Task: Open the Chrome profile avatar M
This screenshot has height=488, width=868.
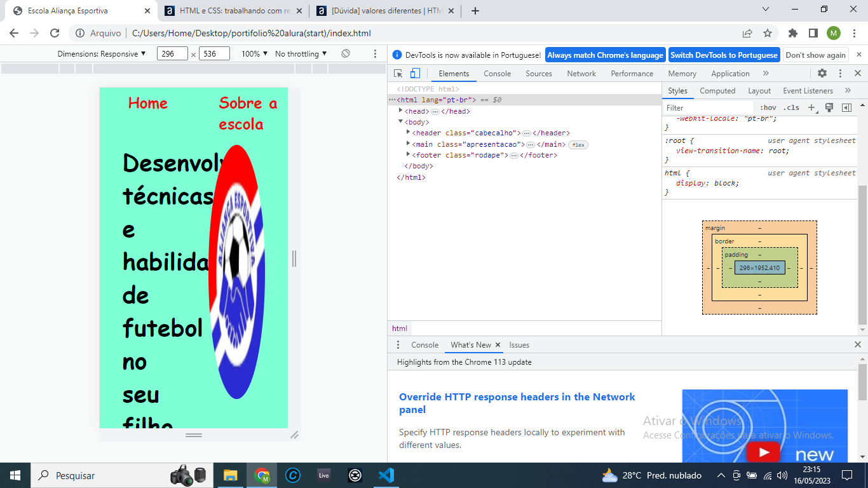Action: pos(834,33)
